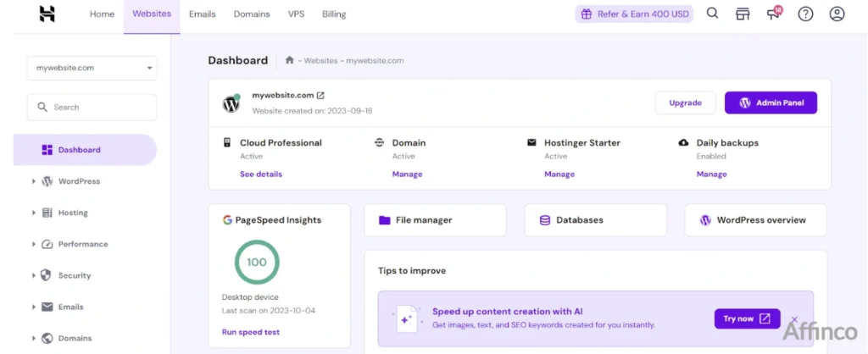The height and width of the screenshot is (354, 868).
Task: Click the sidebar Dashboard grid icon
Action: coord(47,150)
